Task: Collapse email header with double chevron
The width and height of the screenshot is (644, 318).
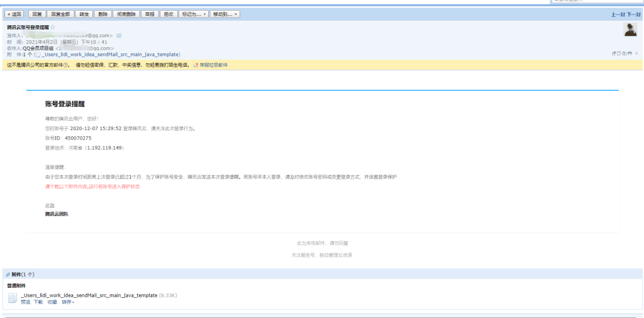Action: (636, 53)
